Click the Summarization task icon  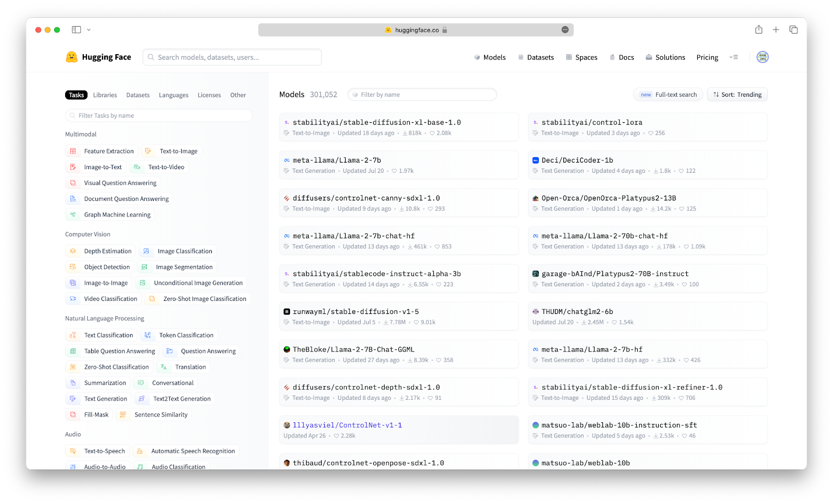tap(73, 383)
